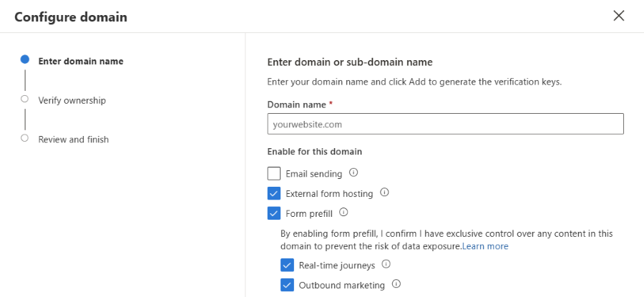Click the info icon next to Email sending
Screen dimensions: 644x297
[x=353, y=173]
